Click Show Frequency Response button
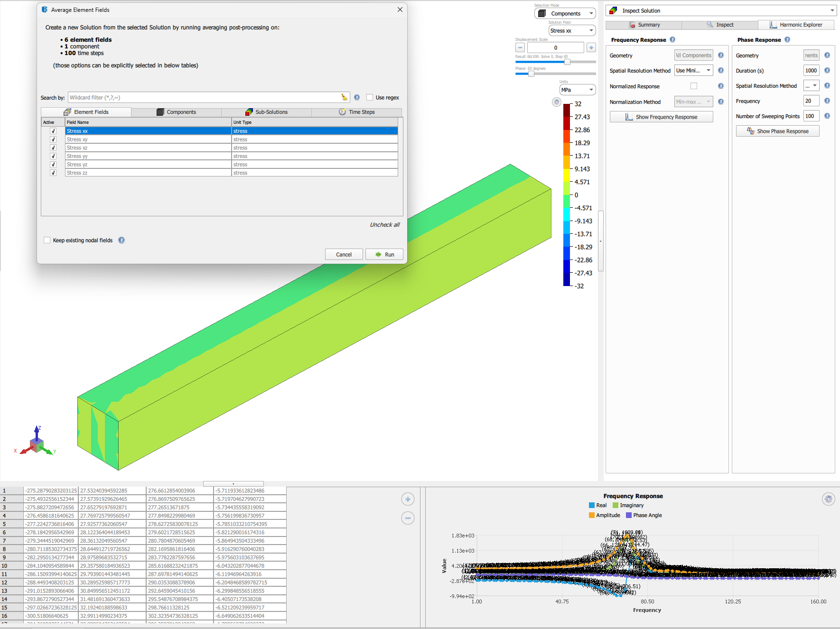The height and width of the screenshot is (629, 840). point(662,117)
